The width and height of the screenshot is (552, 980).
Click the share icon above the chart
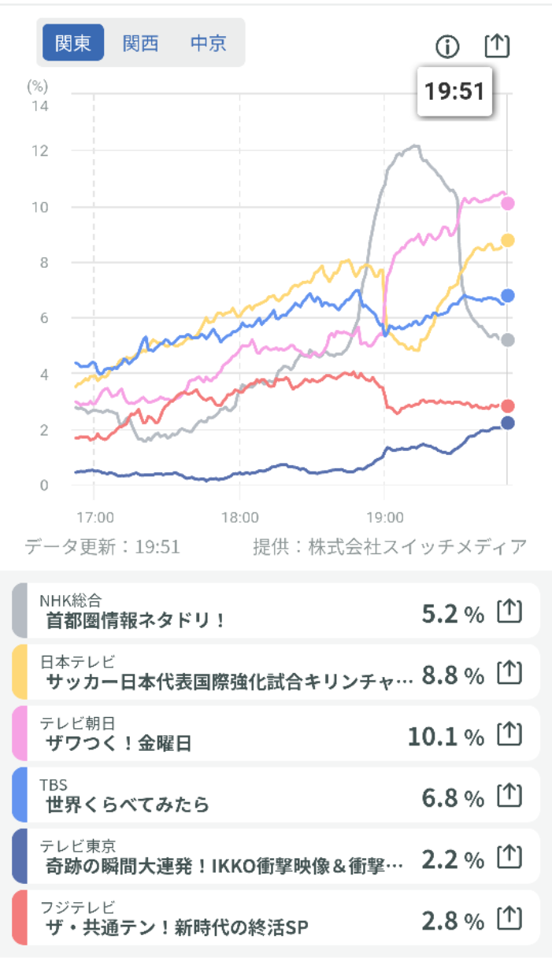pos(497,46)
